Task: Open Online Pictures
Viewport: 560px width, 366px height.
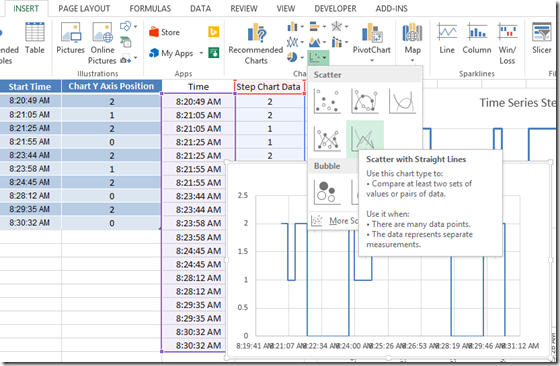Action: 102,44
